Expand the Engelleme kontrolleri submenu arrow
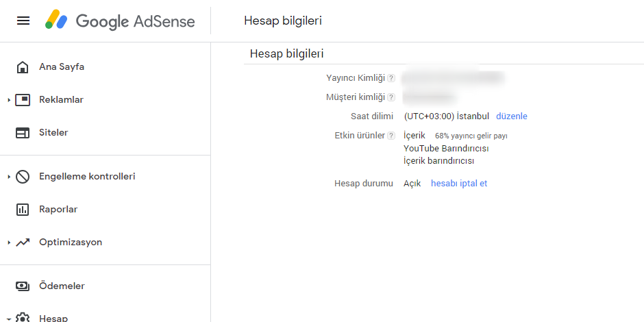Screen dimensions: 644x322 click(9, 177)
